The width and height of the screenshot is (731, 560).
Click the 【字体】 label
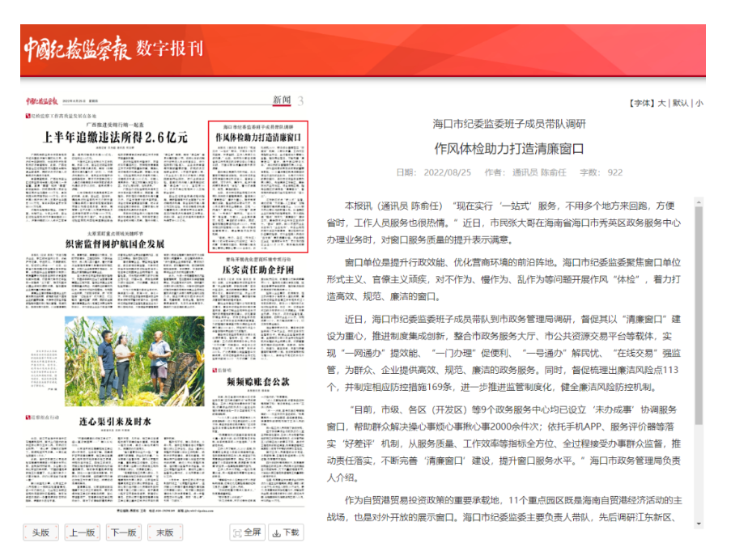pos(641,103)
